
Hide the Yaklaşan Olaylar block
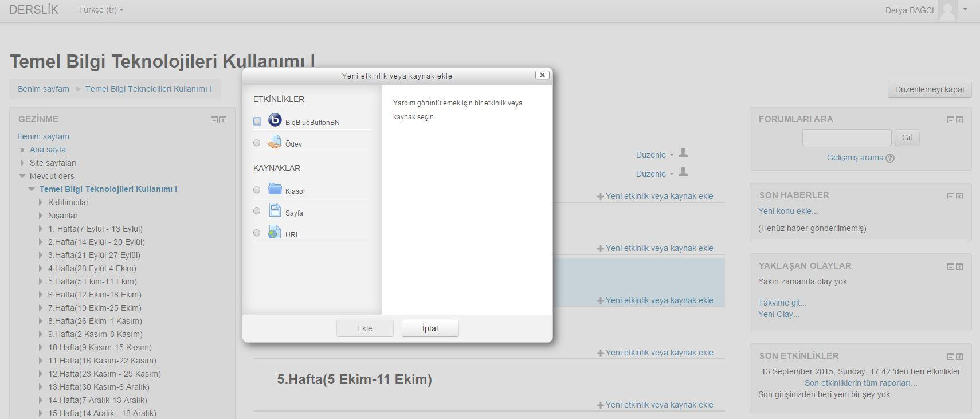coord(951,267)
